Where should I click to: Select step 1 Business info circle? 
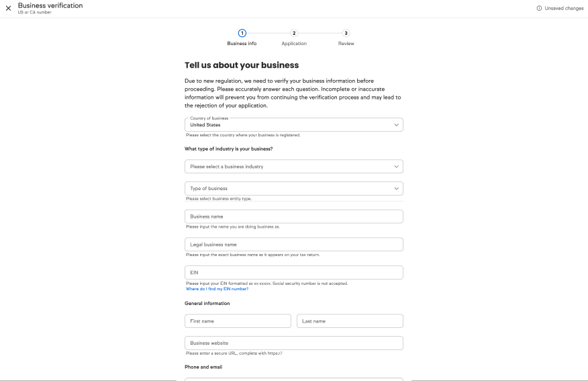tap(242, 33)
